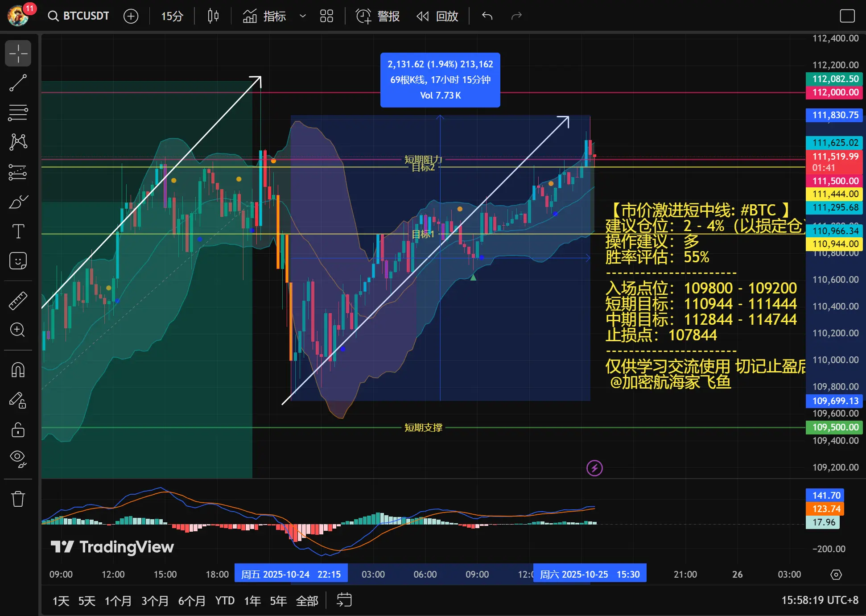866x616 pixels.
Task: Select the ruler measure tool
Action: [18, 301]
